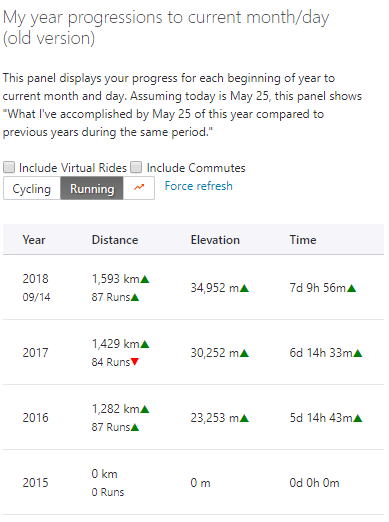This screenshot has height=522, width=389.
Task: Click green arrow beside 7d 9h 56m
Action: 352,288
